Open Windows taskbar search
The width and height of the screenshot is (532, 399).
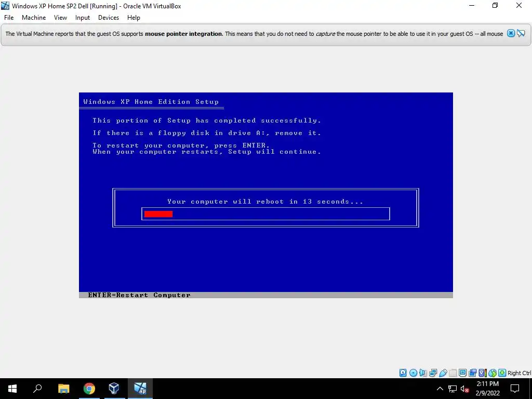(37, 389)
